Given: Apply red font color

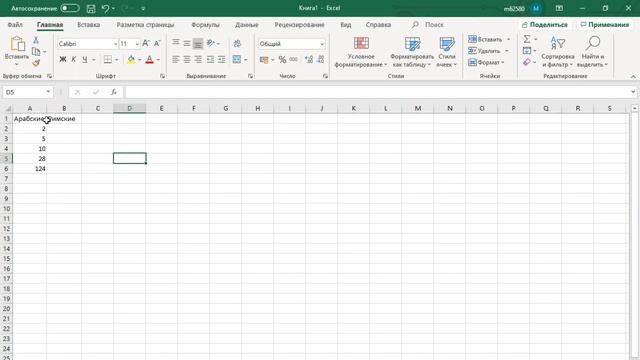Looking at the screenshot, I should pyautogui.click(x=149, y=60).
